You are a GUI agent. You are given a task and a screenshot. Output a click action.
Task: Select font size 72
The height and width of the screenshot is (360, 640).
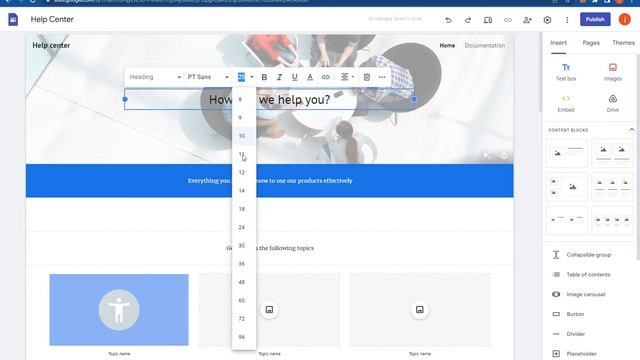[244, 319]
